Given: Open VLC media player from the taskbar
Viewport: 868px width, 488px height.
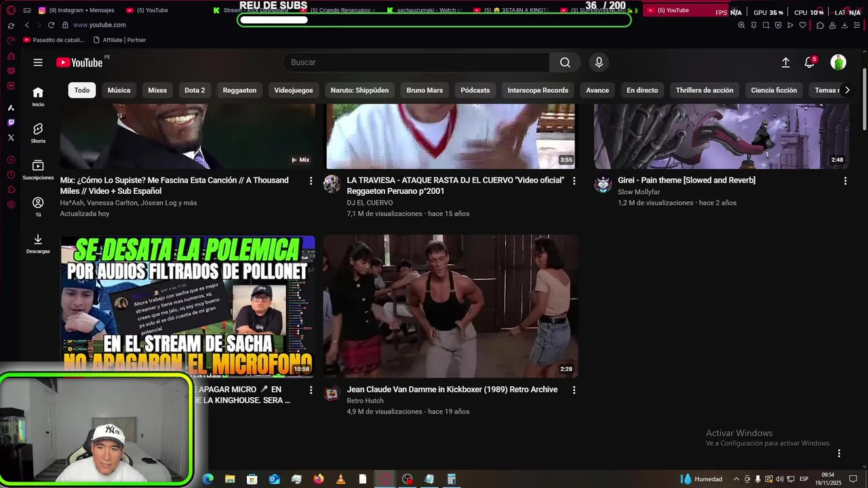Looking at the screenshot, I should [x=340, y=479].
